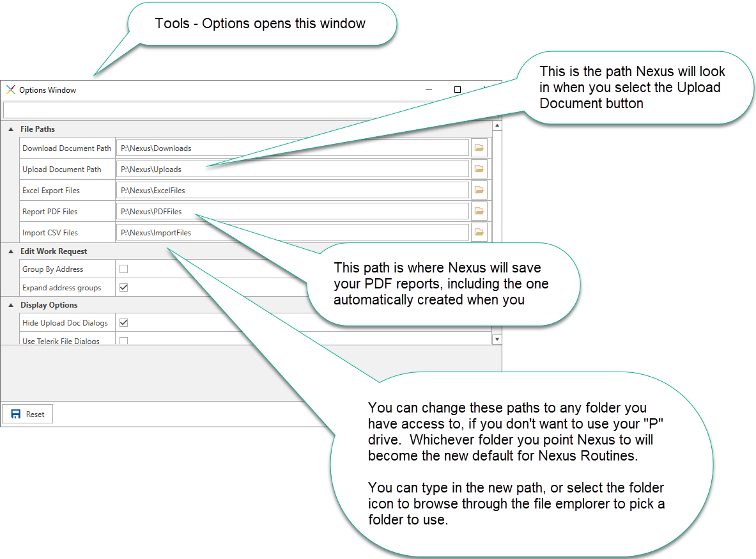Click the scrollbar up arrow
The image size is (756, 559).
click(497, 125)
